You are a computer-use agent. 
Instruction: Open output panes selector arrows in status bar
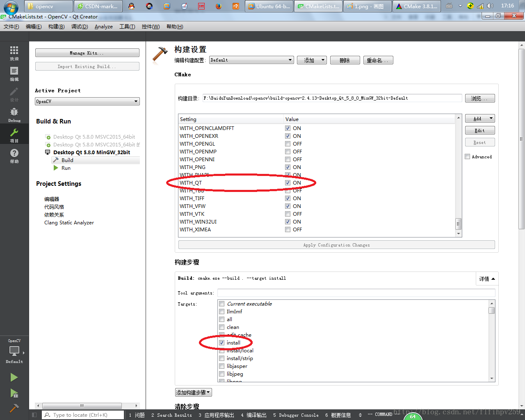pos(360,415)
